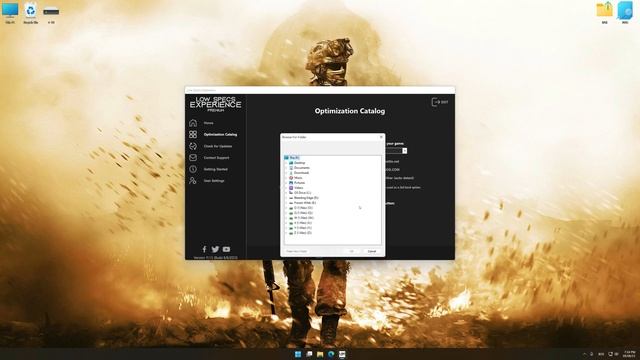Expand the Music tree node

tap(287, 178)
